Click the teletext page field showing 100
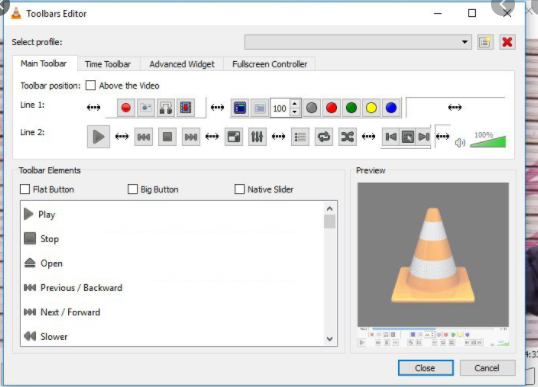Viewport: 538px width, 387px height. click(280, 108)
